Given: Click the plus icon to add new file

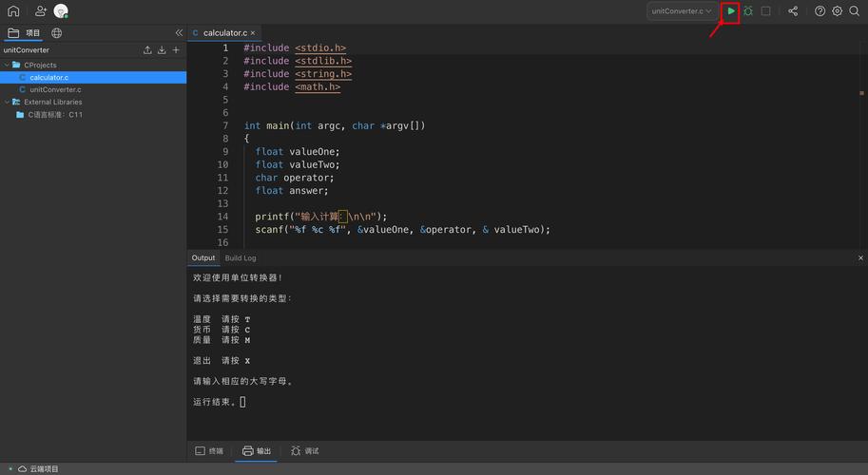Looking at the screenshot, I should (x=176, y=50).
